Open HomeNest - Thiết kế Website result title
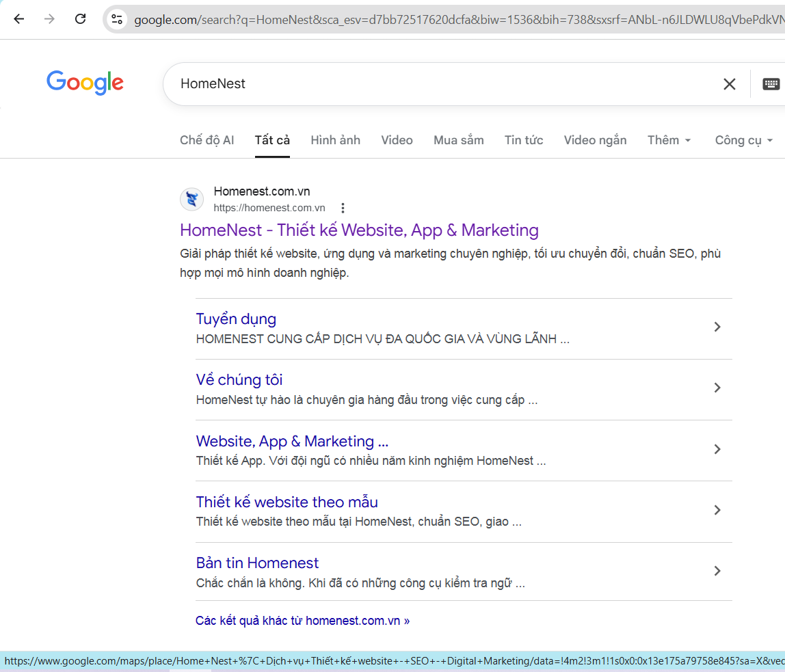Image resolution: width=785 pixels, height=672 pixels. click(359, 230)
